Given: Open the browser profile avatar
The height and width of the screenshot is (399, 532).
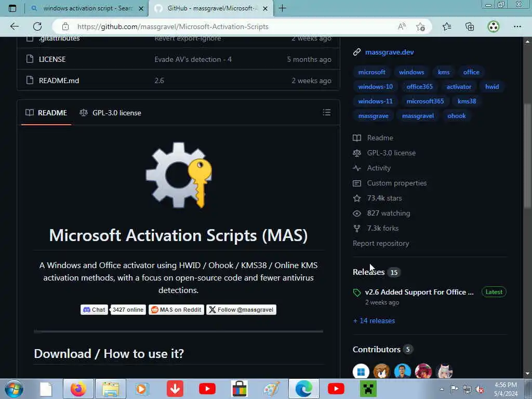Looking at the screenshot, I should (x=494, y=26).
